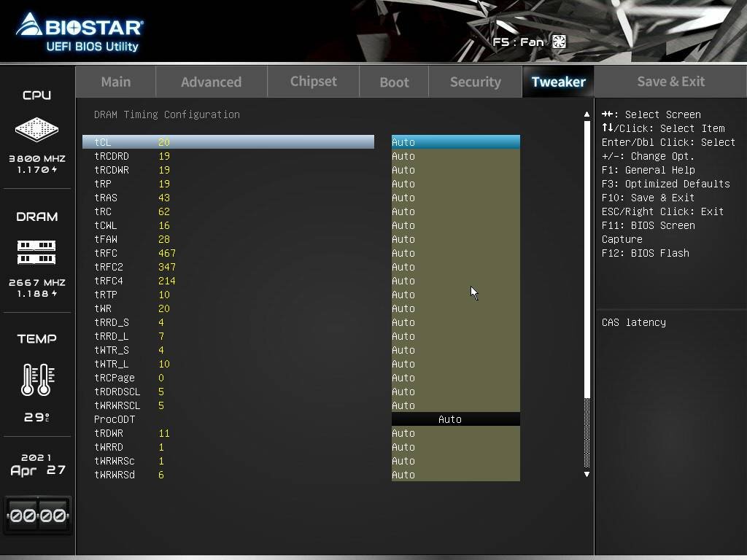Open the Save & Exit tab
Viewport: 747px width, 560px height.
click(x=670, y=82)
